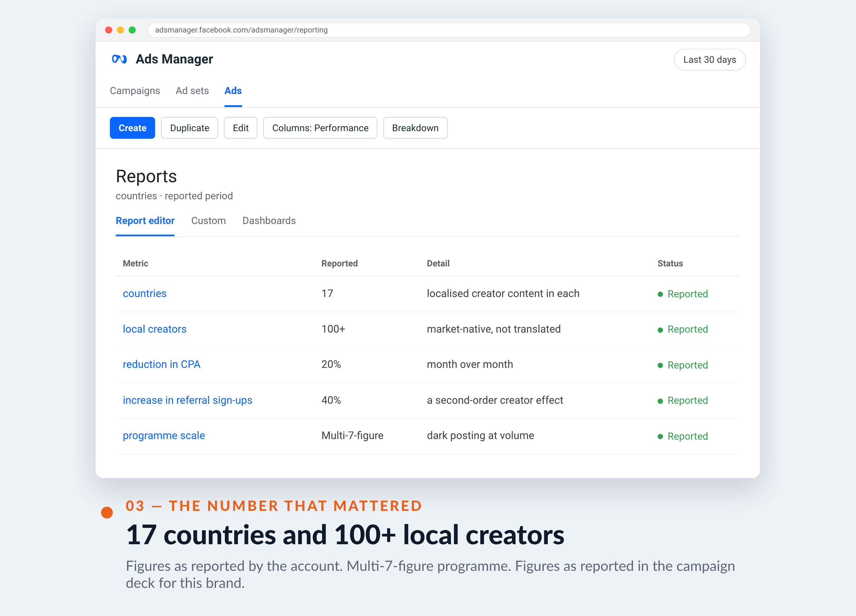The width and height of the screenshot is (856, 616).
Task: Click the Reported status in reduction in CPA row
Action: point(682,365)
